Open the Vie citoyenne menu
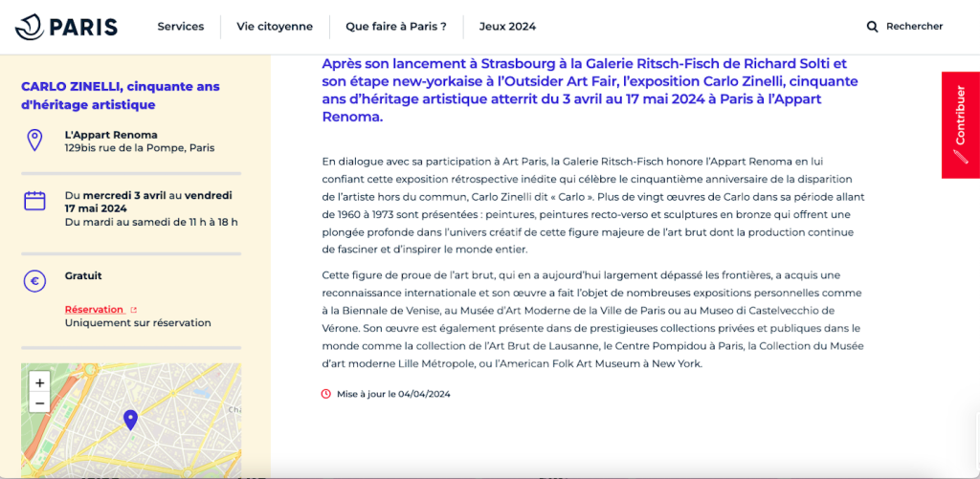 click(275, 26)
